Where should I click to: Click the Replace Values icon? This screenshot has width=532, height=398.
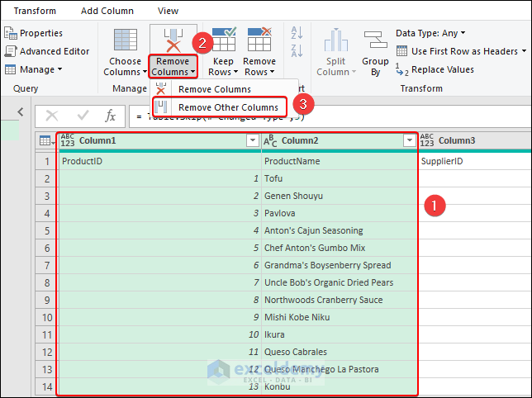401,69
